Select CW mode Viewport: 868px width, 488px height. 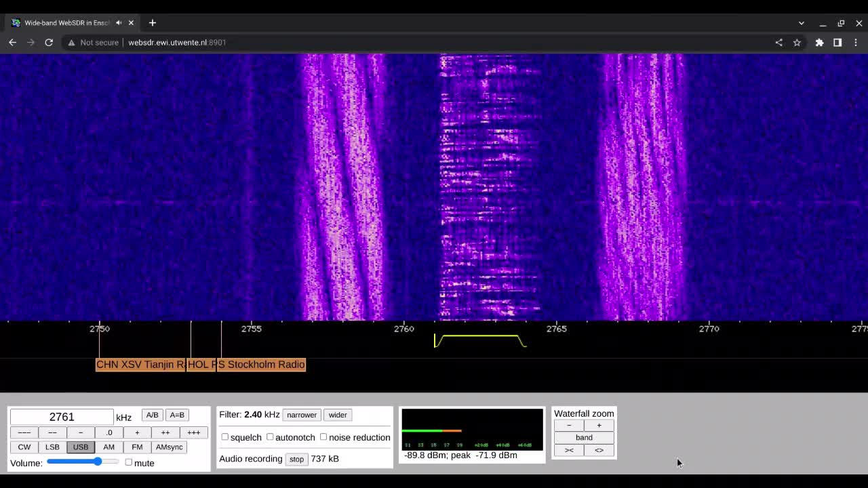click(24, 447)
